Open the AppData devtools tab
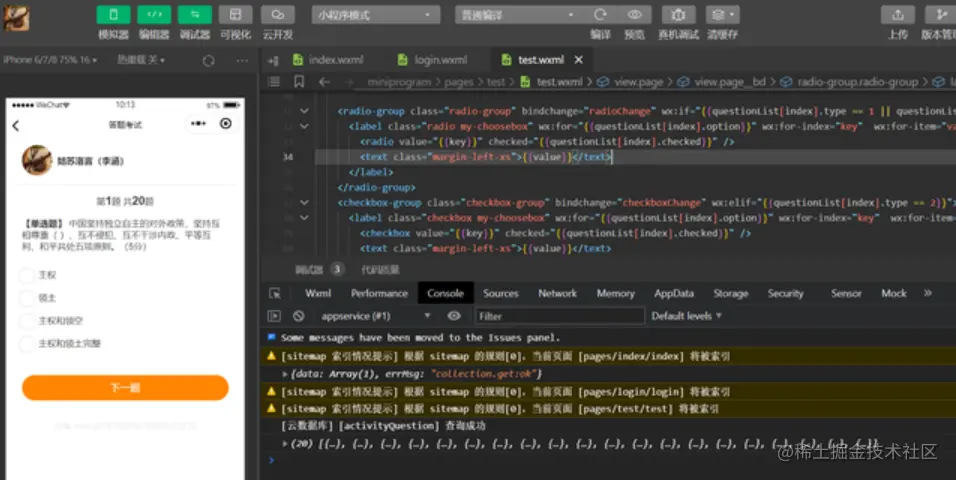Screen dimensions: 956x480 click(x=674, y=293)
